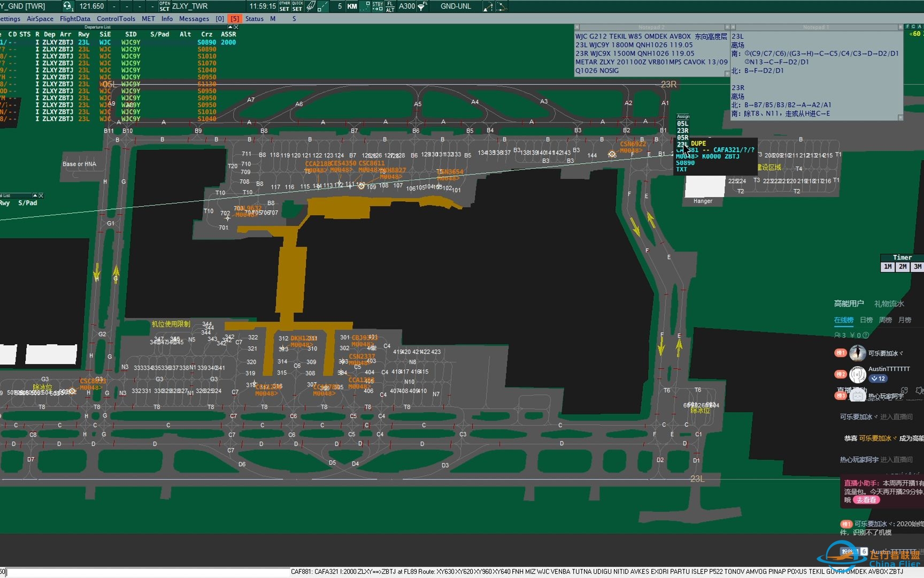Toggle the FL ALT altitude filter button
The image size is (924, 578).
click(x=390, y=6)
